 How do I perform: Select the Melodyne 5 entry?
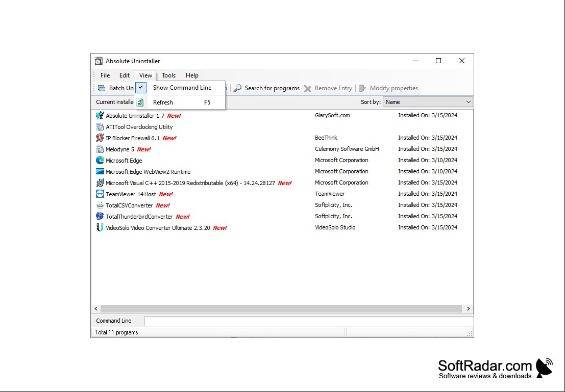coord(120,149)
